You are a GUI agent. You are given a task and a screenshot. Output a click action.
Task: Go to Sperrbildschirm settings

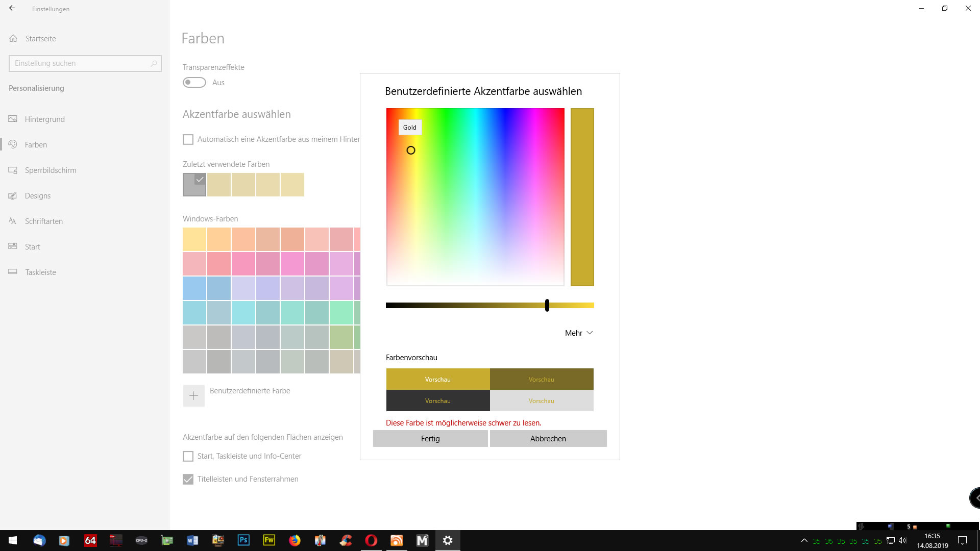click(x=51, y=170)
